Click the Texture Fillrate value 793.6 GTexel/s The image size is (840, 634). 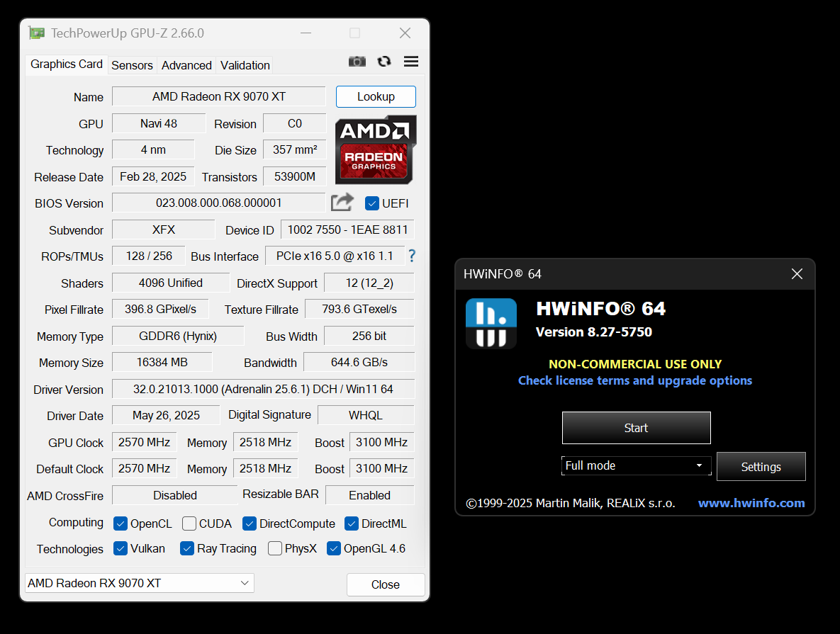(359, 309)
